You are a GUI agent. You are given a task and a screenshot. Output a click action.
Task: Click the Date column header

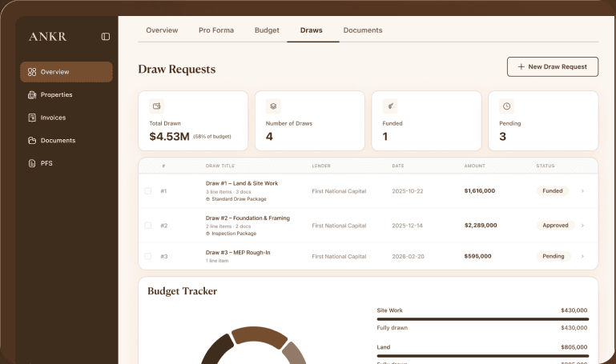(x=398, y=166)
